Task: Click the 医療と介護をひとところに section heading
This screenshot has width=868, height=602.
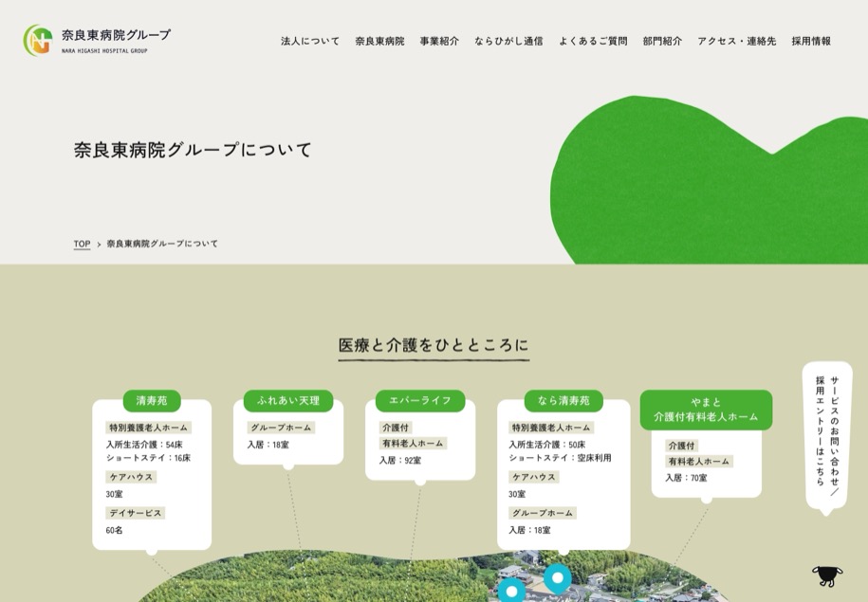Action: [434, 345]
